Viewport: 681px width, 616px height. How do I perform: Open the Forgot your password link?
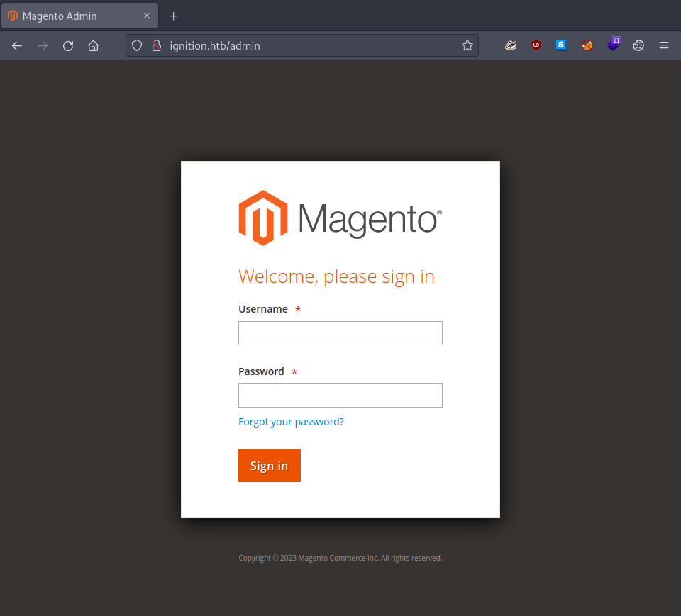pyautogui.click(x=291, y=421)
